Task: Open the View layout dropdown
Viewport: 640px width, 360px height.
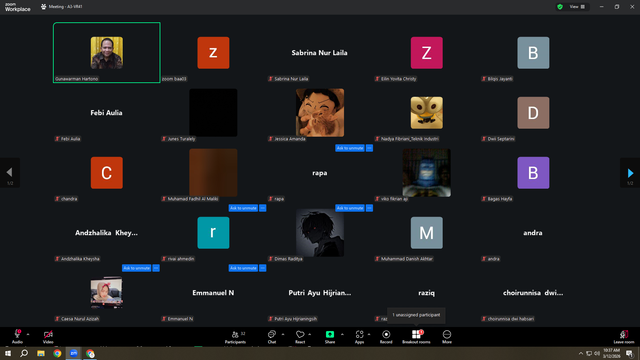Action: point(577,7)
